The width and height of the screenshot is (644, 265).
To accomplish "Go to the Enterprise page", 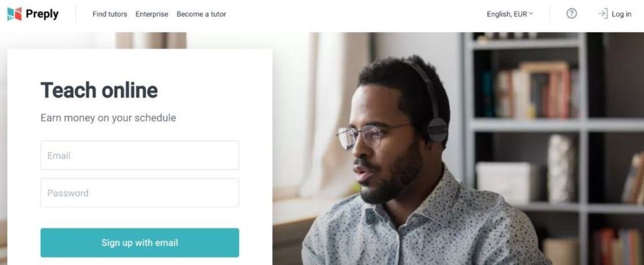I will pyautogui.click(x=152, y=14).
